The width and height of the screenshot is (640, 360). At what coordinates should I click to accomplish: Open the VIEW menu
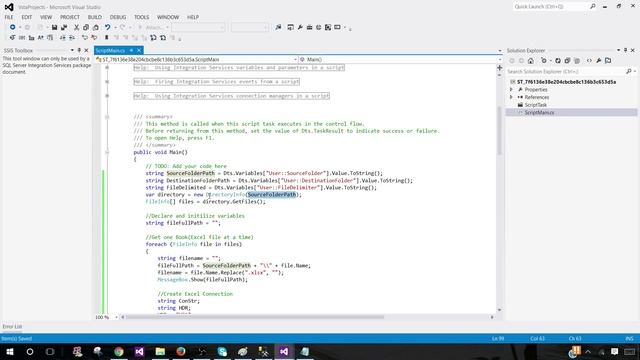coord(46,17)
